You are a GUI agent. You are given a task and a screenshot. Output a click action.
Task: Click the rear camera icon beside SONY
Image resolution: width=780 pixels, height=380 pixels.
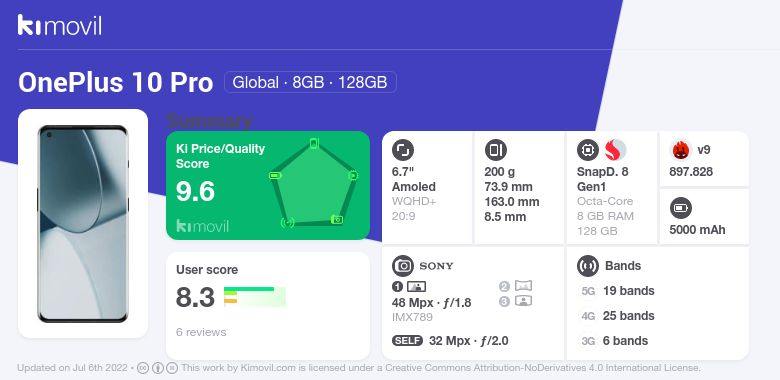pyautogui.click(x=403, y=266)
